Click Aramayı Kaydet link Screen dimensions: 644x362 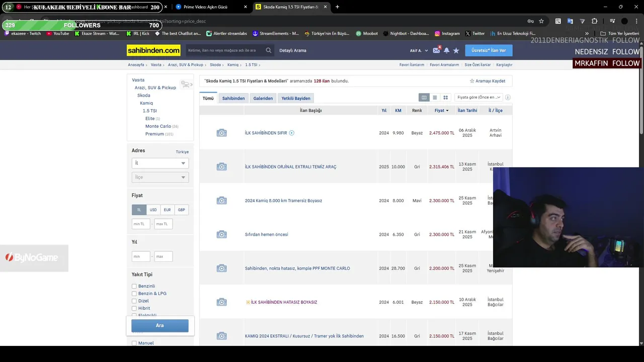point(488,81)
